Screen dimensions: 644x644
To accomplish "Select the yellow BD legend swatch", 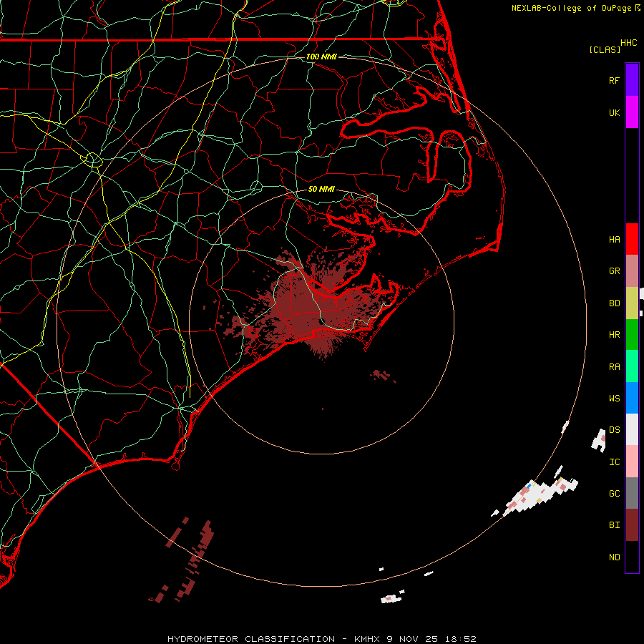I will tap(632, 303).
